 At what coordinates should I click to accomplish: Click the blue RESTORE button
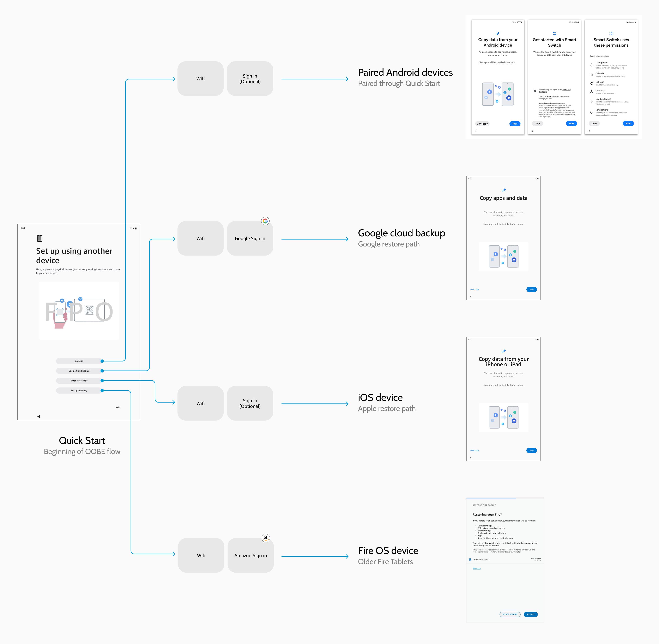tap(531, 614)
